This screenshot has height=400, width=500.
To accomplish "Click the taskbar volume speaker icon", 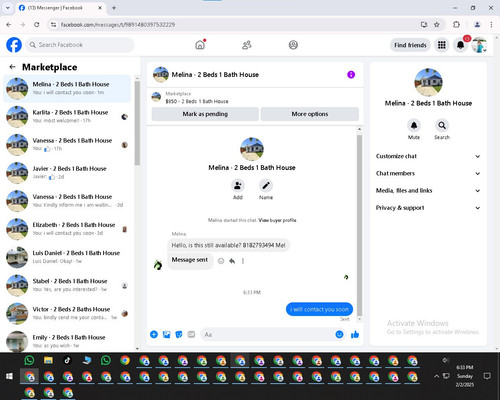I will [x=445, y=360].
